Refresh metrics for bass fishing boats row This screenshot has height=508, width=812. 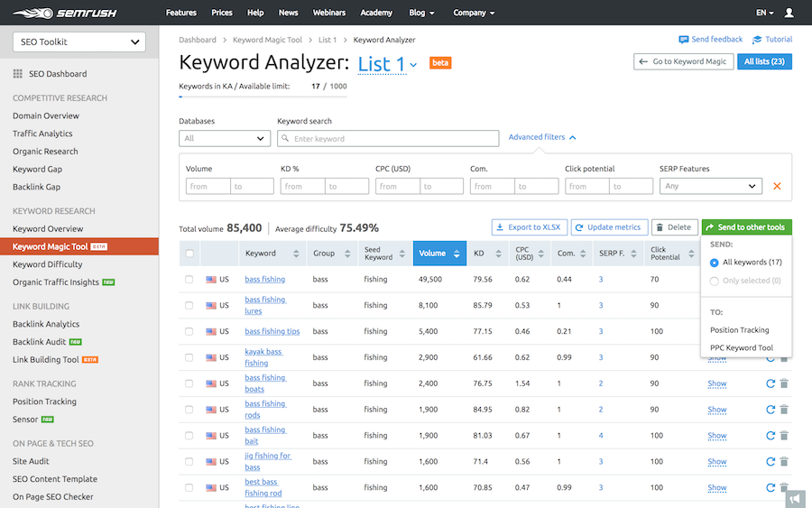pyautogui.click(x=770, y=383)
